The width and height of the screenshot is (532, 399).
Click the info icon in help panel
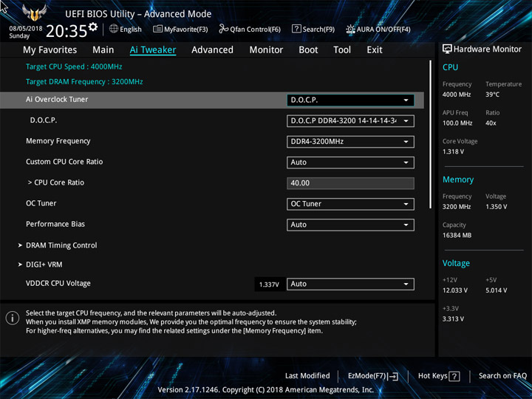(13, 318)
